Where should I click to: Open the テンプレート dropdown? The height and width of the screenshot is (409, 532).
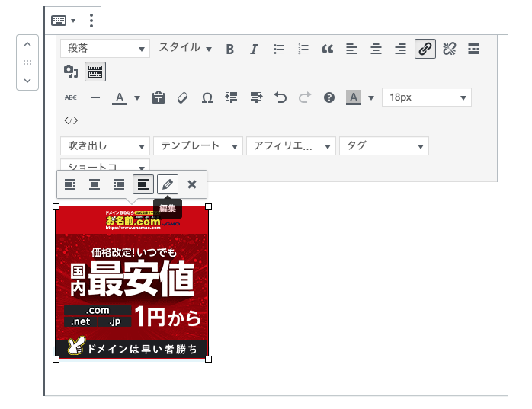pos(198,146)
